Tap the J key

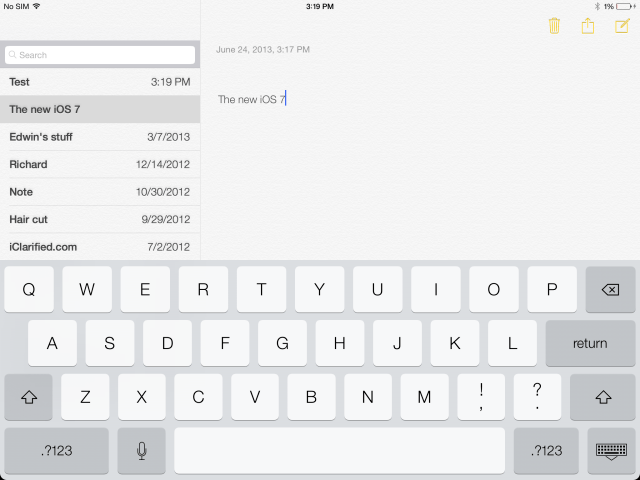(397, 343)
